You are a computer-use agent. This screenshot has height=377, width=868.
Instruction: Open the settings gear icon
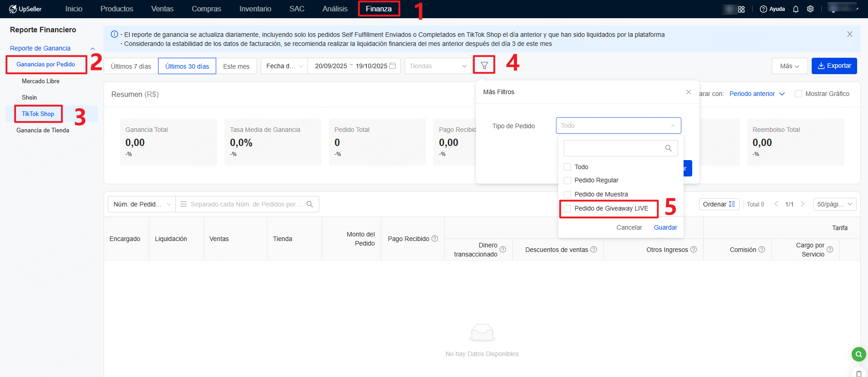[x=810, y=9]
